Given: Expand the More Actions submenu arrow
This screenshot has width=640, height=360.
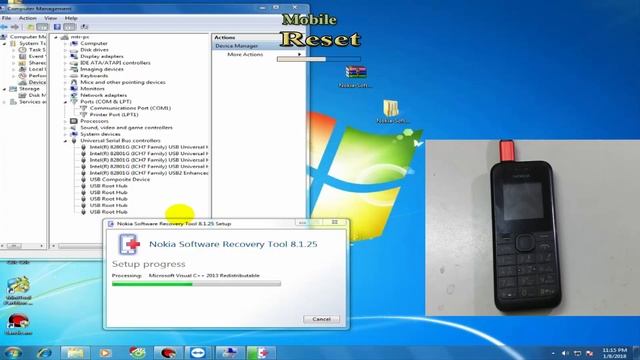Looking at the screenshot, I should pyautogui.click(x=299, y=54).
